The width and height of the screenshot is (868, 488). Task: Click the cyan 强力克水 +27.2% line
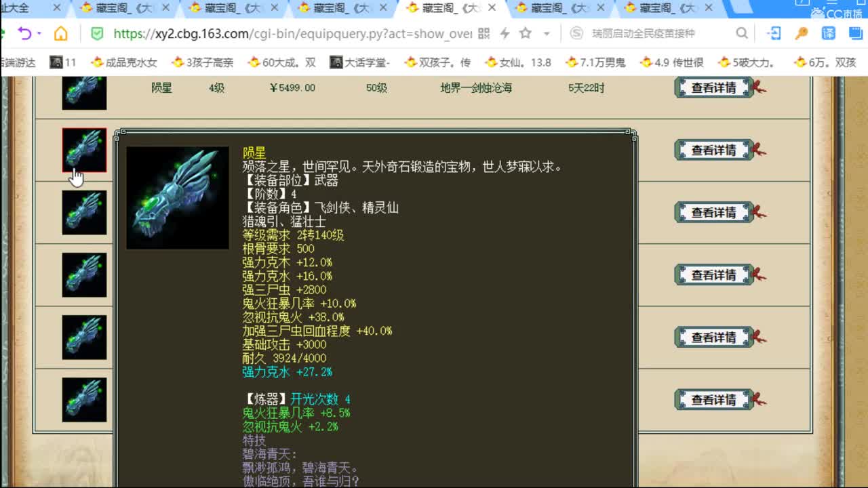pyautogui.click(x=288, y=372)
